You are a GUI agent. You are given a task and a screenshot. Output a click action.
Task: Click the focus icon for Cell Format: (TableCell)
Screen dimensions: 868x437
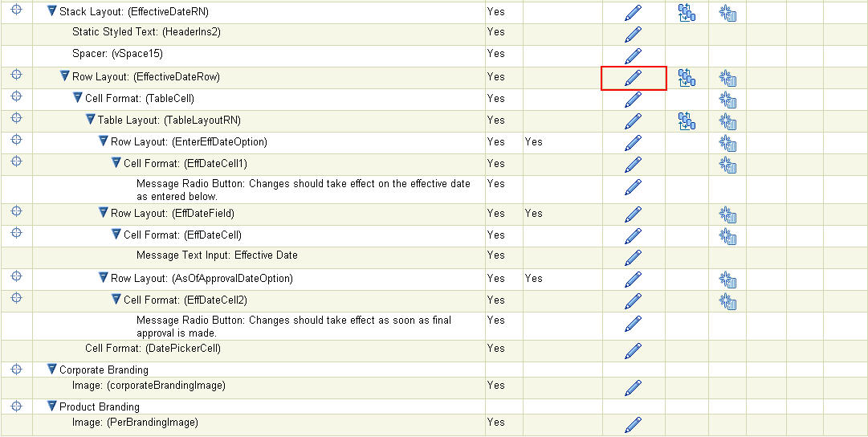[17, 96]
